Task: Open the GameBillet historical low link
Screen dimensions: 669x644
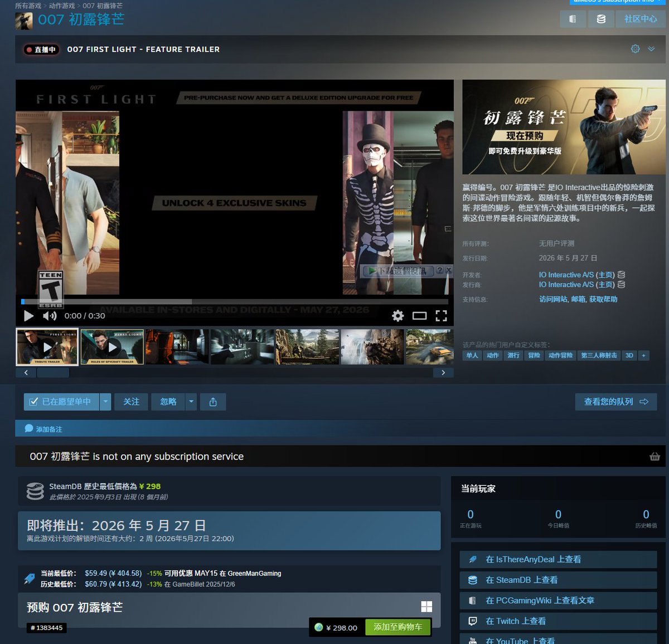Action: point(190,584)
